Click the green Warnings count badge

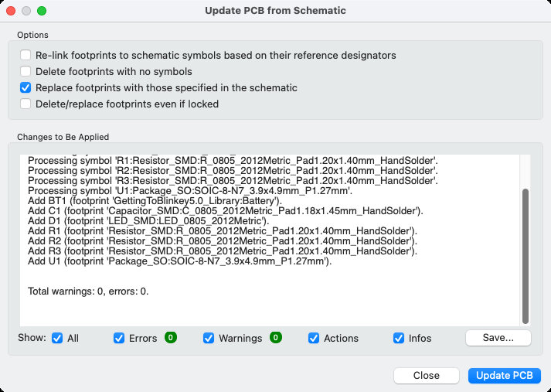[276, 338]
